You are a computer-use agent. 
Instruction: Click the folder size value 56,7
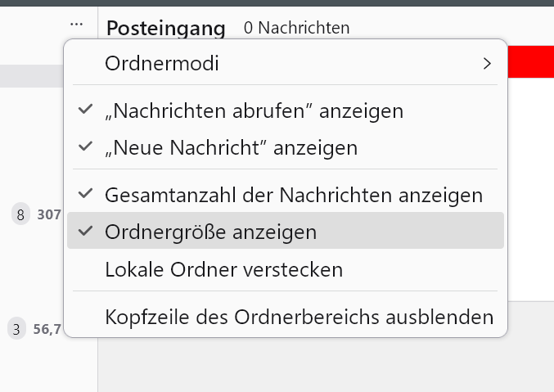(x=47, y=330)
